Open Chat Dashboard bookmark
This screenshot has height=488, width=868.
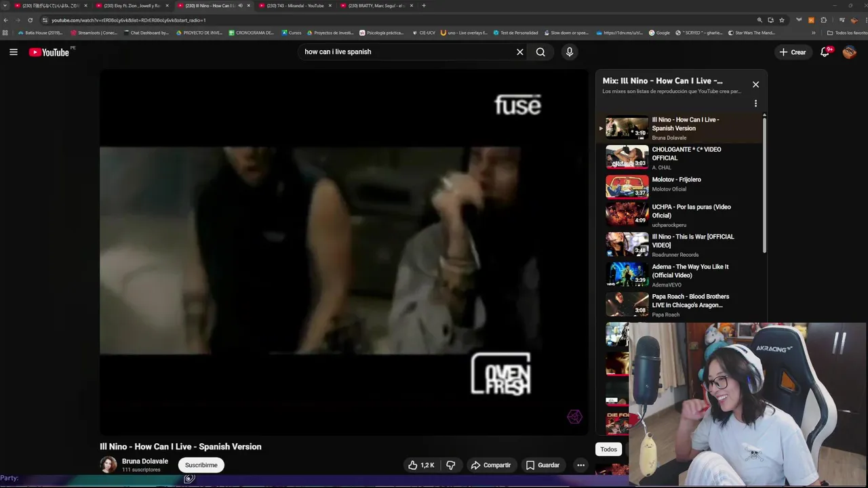tap(146, 33)
